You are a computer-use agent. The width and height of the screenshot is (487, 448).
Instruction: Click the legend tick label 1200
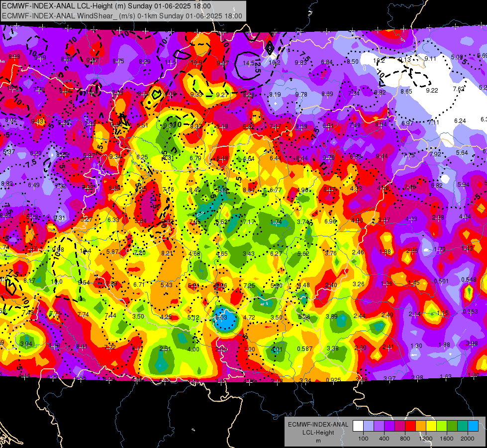(426, 439)
